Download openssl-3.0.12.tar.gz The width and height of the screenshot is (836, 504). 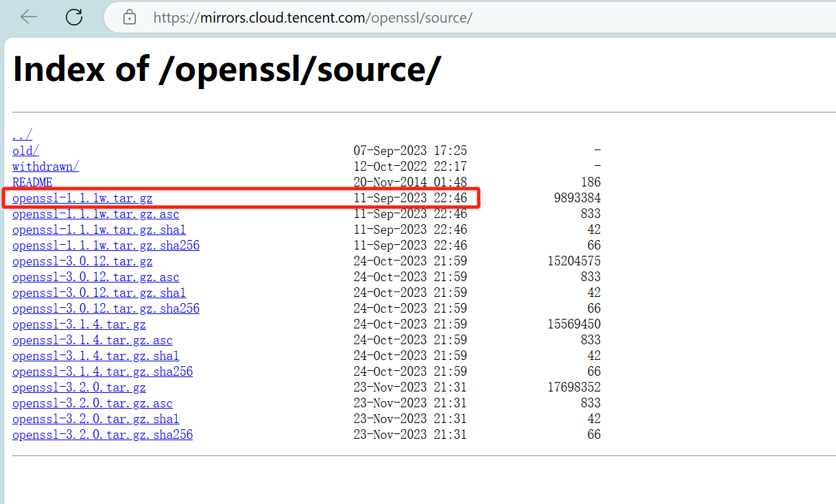pos(82,261)
